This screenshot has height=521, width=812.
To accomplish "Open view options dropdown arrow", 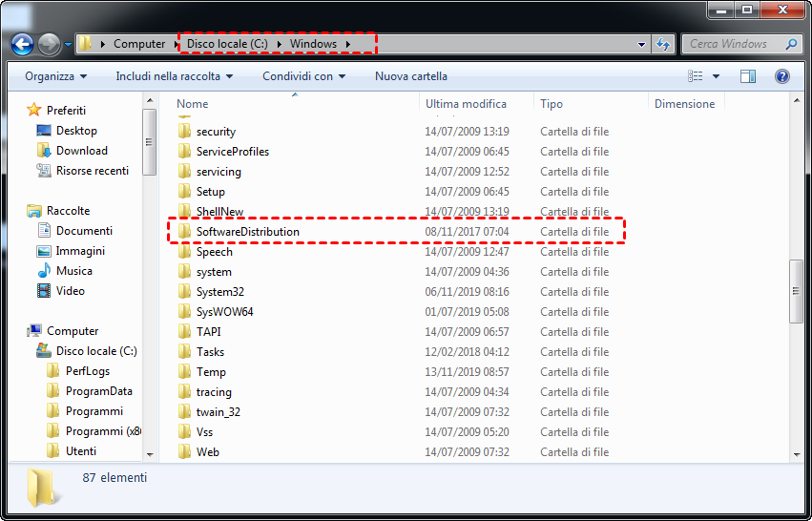I will tap(716, 76).
